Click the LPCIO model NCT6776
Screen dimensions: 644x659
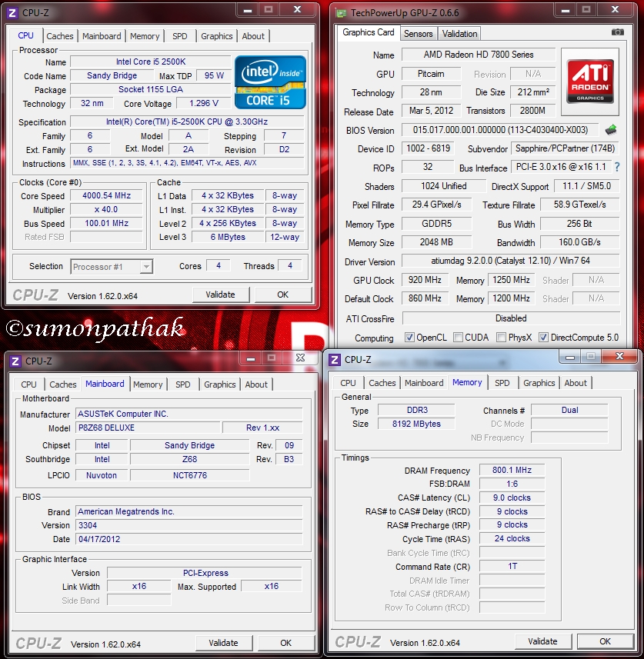(x=190, y=475)
